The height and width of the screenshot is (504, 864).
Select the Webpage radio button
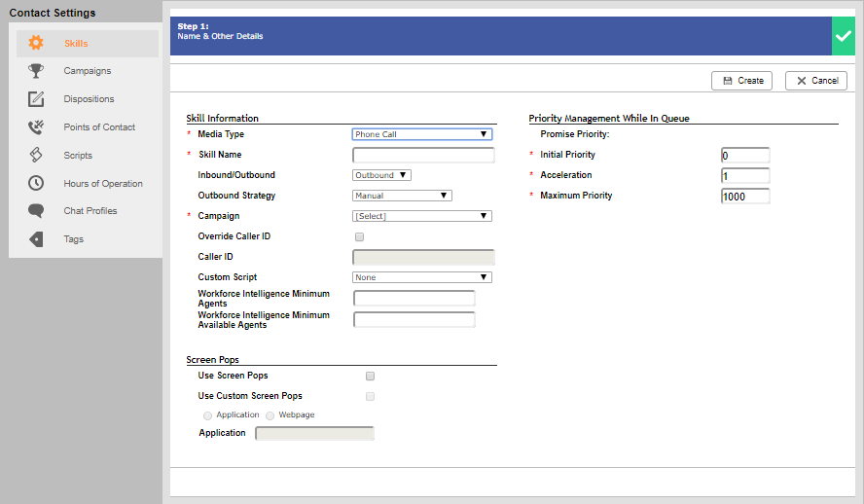(x=270, y=415)
